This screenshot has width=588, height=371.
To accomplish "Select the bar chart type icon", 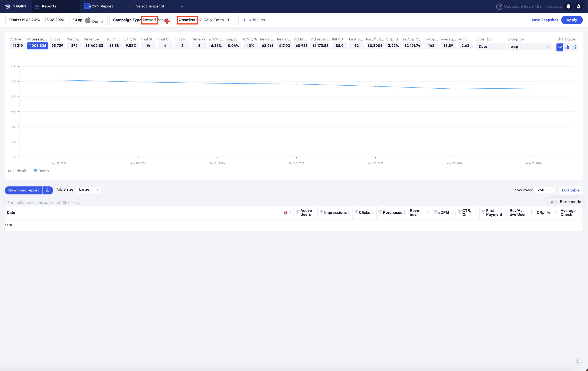I will tap(567, 47).
